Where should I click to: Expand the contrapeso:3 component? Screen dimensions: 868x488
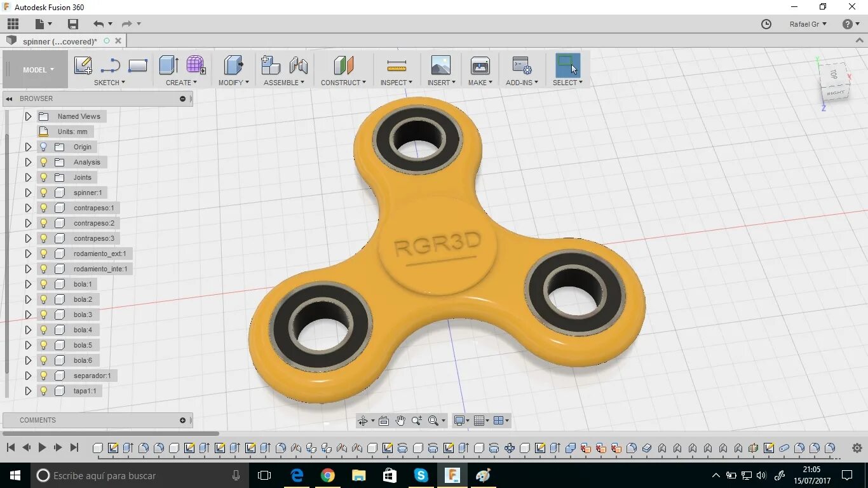[28, 238]
